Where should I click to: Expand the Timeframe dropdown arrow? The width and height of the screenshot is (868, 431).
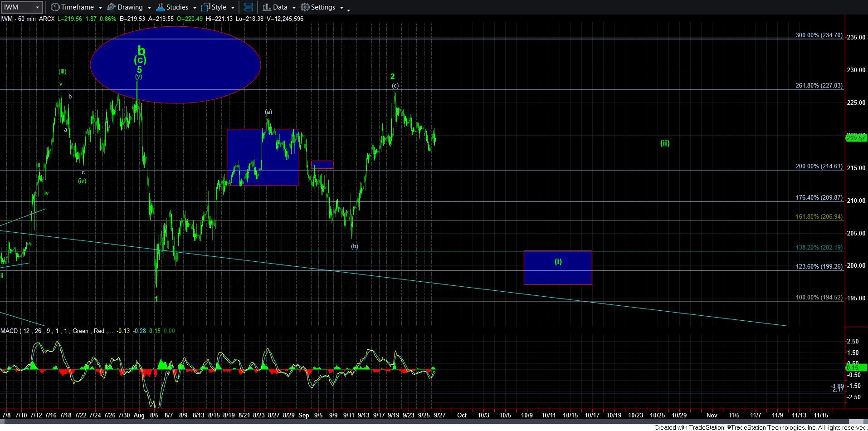tap(100, 8)
